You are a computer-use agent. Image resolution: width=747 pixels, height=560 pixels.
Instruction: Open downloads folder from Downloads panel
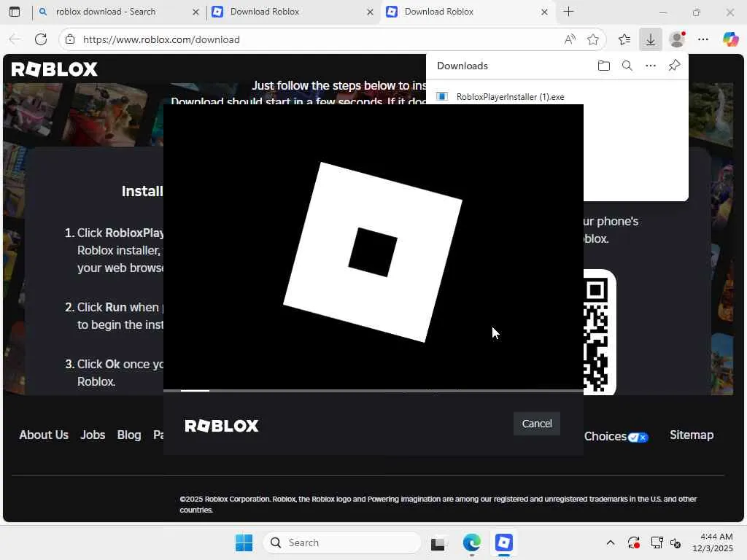coord(603,66)
